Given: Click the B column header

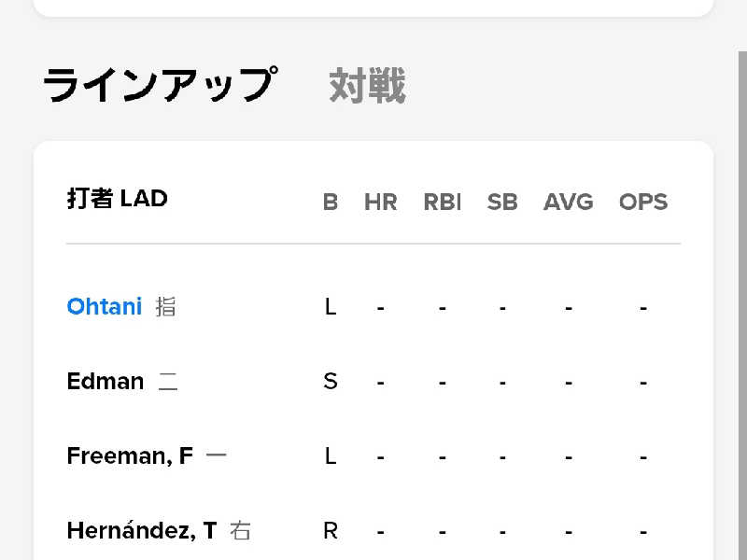Looking at the screenshot, I should click(x=331, y=203).
